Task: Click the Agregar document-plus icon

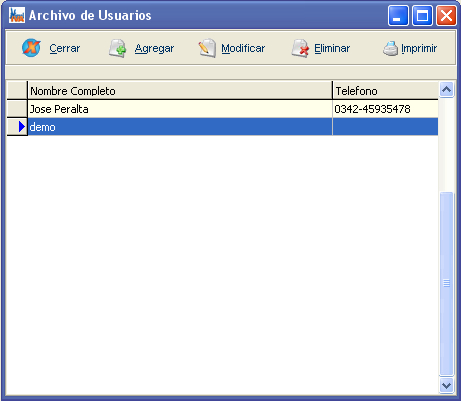Action: point(118,48)
